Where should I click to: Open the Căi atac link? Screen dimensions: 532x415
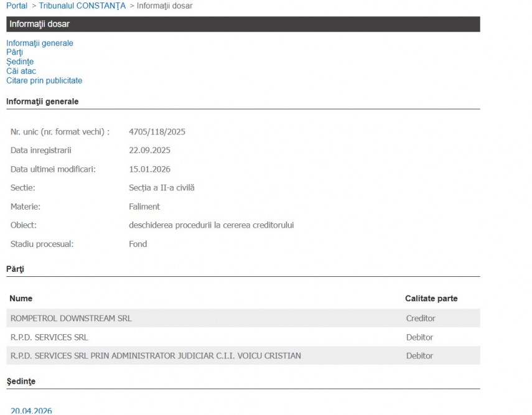point(21,71)
